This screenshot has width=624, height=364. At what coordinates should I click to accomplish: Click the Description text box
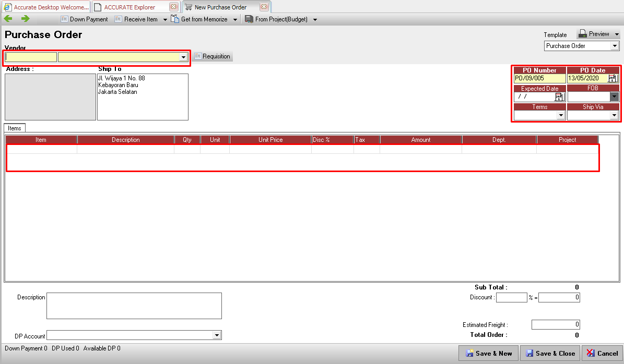[x=134, y=306]
